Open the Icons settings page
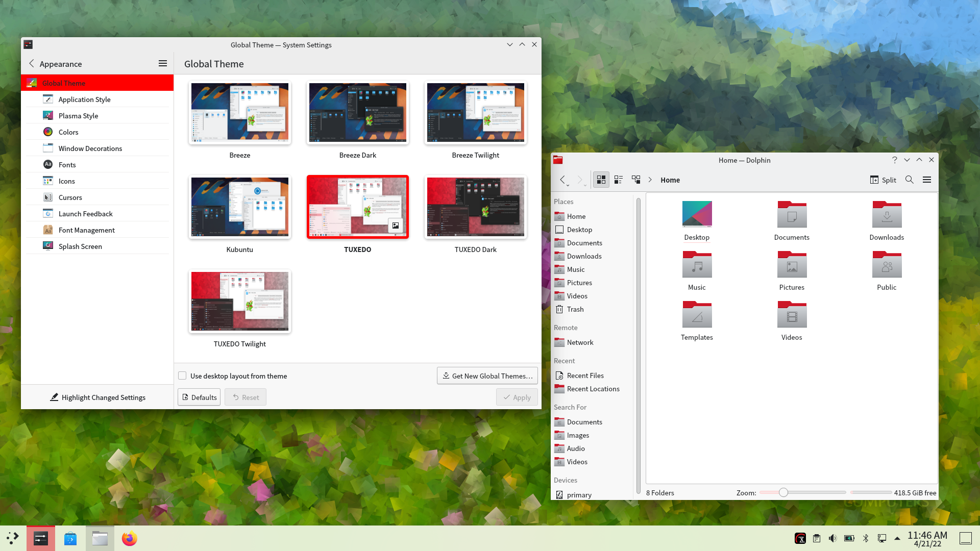 click(x=97, y=181)
